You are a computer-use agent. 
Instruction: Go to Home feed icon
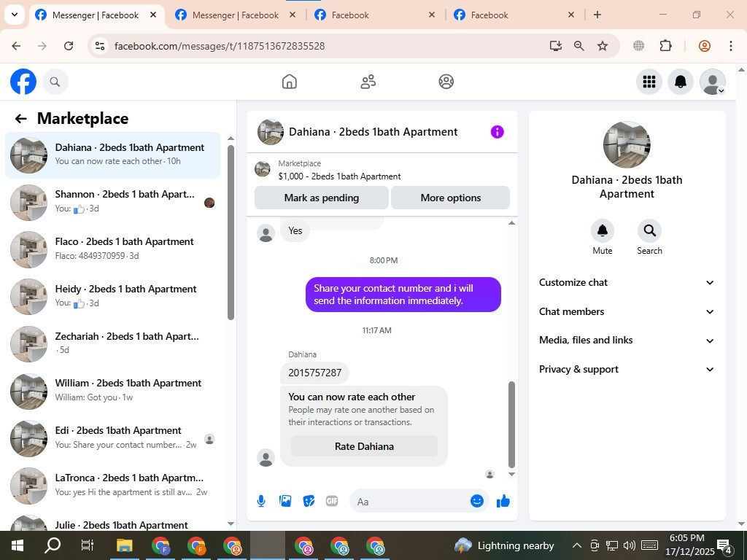[289, 82]
